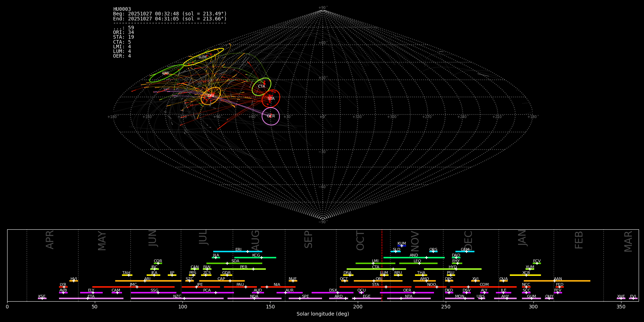Click the KSE shower bar in timeline
Viewport: 644px width, 322px height.
(42, 298)
